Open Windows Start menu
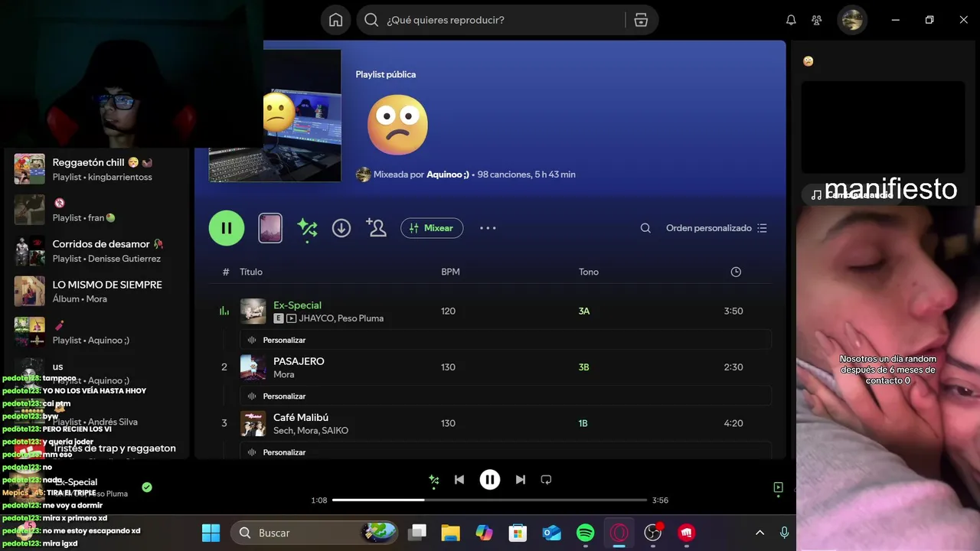980x551 pixels. pos(211,533)
